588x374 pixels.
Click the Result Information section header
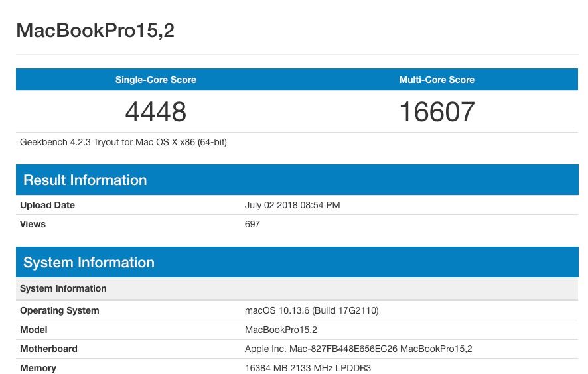click(297, 180)
